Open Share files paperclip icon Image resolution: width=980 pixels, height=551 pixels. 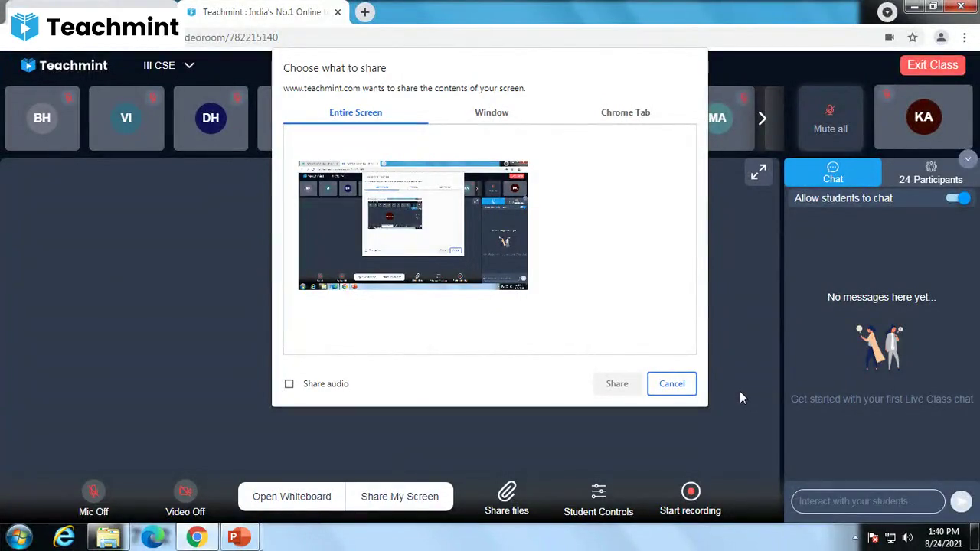point(507,491)
